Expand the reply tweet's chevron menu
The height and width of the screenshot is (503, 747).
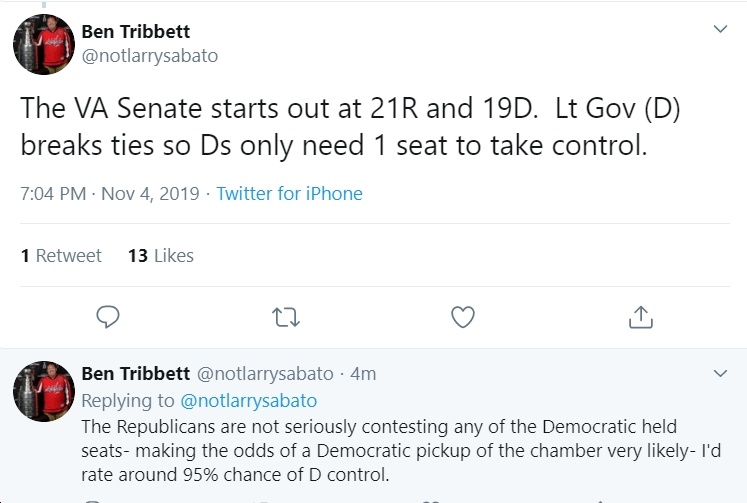click(x=720, y=373)
